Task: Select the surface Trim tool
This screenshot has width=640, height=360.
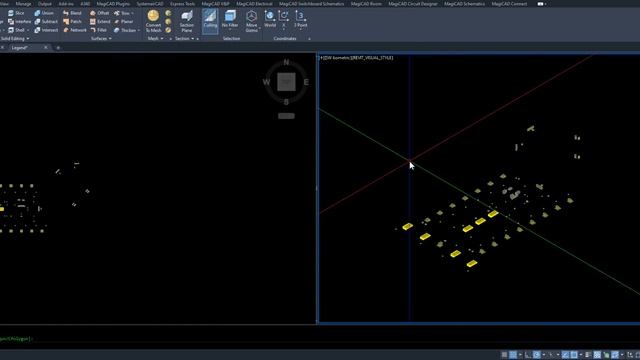Action: click(x=122, y=13)
